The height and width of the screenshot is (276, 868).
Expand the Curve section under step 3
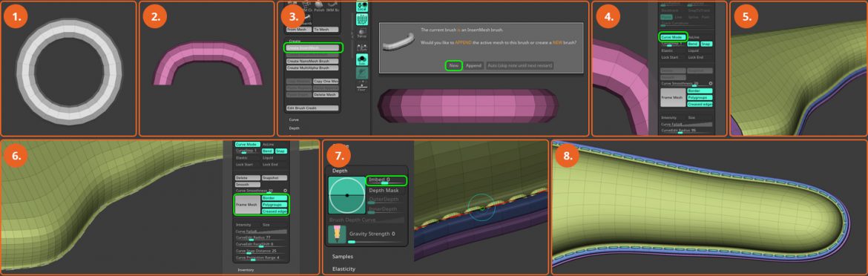coord(294,119)
